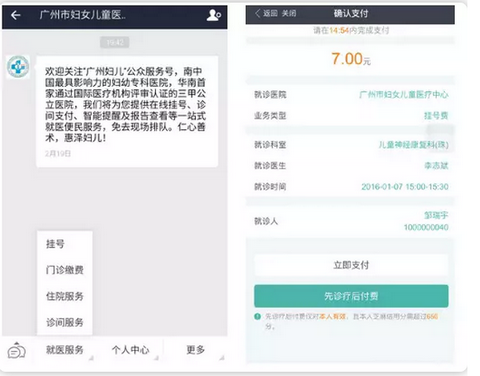
Task: Tap the 挂号费 business type value
Action: pos(436,116)
